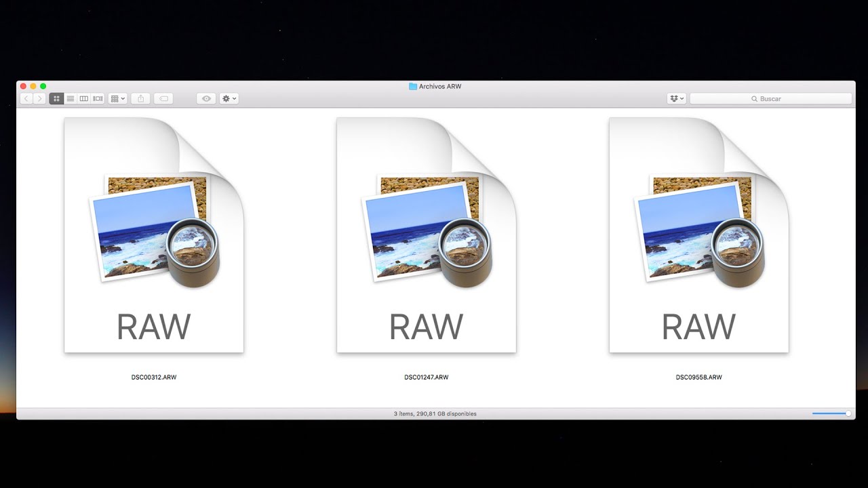Click the Quick Look eye button
This screenshot has width=868, height=488.
(206, 98)
